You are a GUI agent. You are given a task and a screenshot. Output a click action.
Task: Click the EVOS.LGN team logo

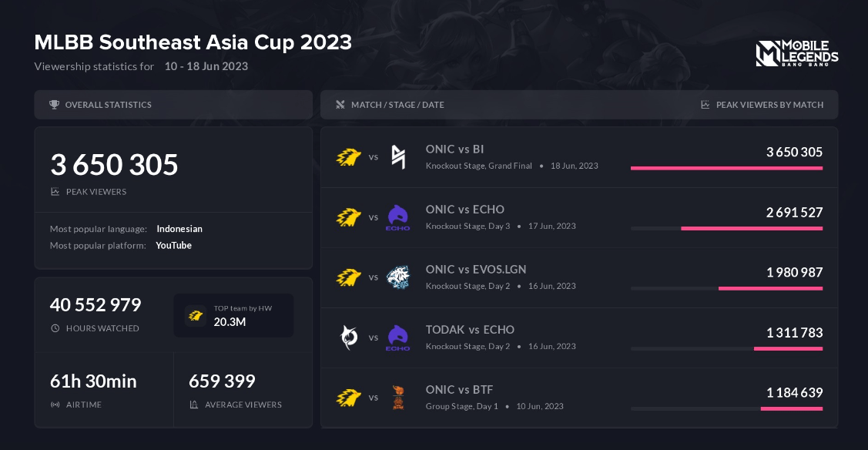[x=397, y=277]
